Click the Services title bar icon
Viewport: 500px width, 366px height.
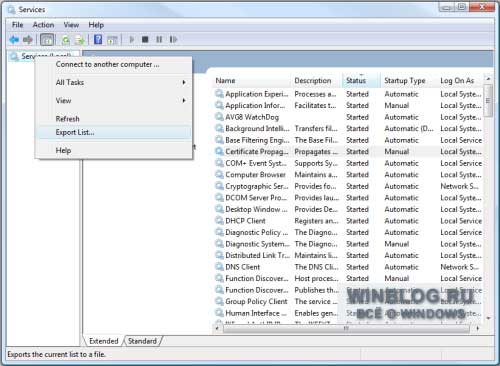click(11, 10)
